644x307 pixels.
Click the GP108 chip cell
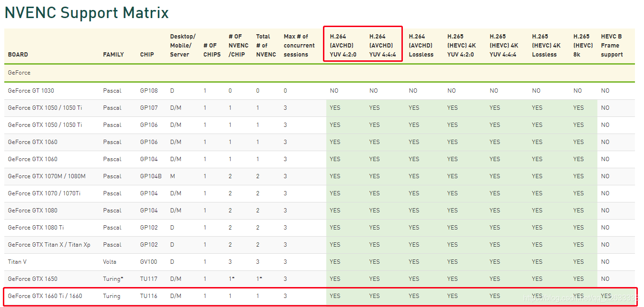tap(148, 91)
